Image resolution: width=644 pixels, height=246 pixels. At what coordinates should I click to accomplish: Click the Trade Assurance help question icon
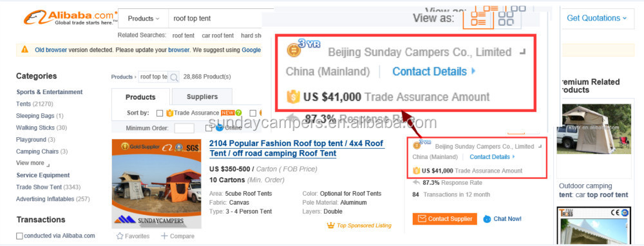click(239, 113)
